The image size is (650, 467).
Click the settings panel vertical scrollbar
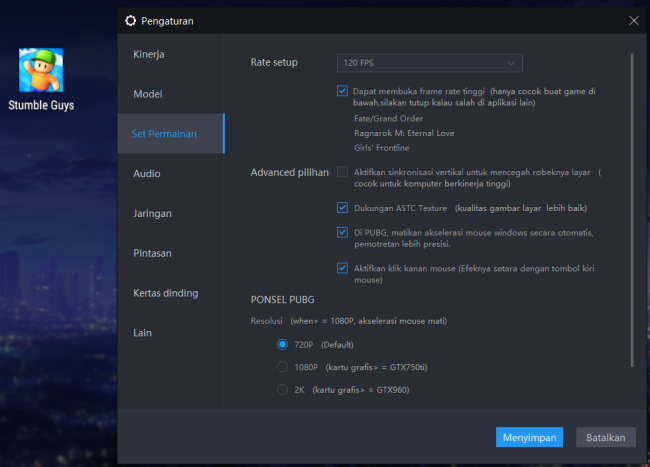(x=632, y=210)
